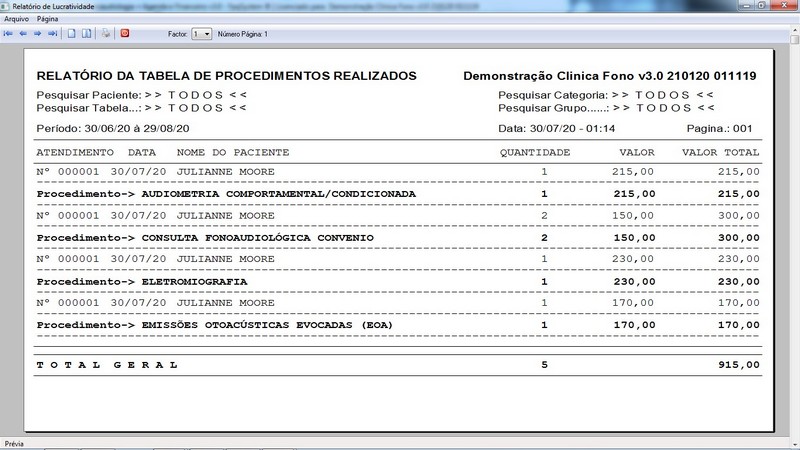Click the 'VALOR' column header

(637, 153)
